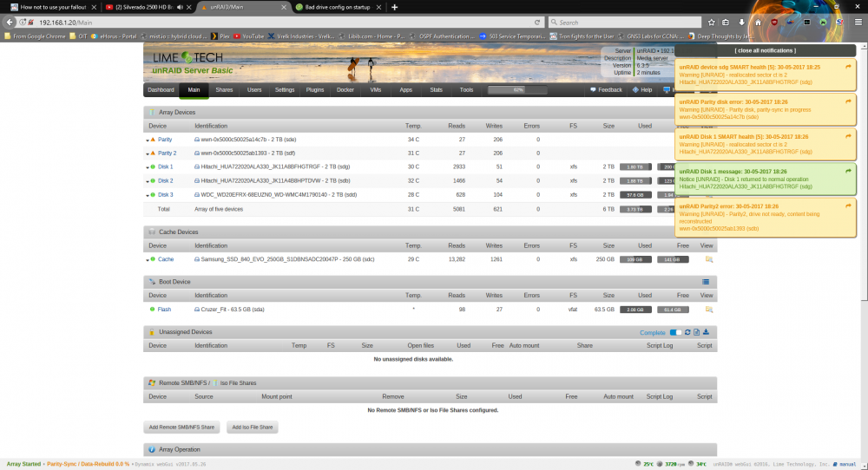Reload the page with the browser reload icon
The image size is (868, 470).
point(537,23)
